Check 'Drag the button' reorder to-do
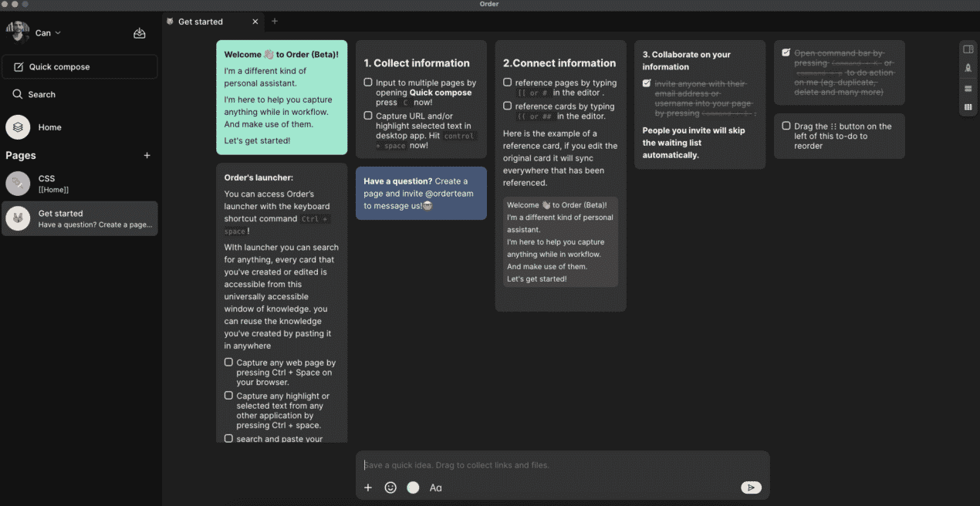The width and height of the screenshot is (980, 506). pyautogui.click(x=786, y=126)
